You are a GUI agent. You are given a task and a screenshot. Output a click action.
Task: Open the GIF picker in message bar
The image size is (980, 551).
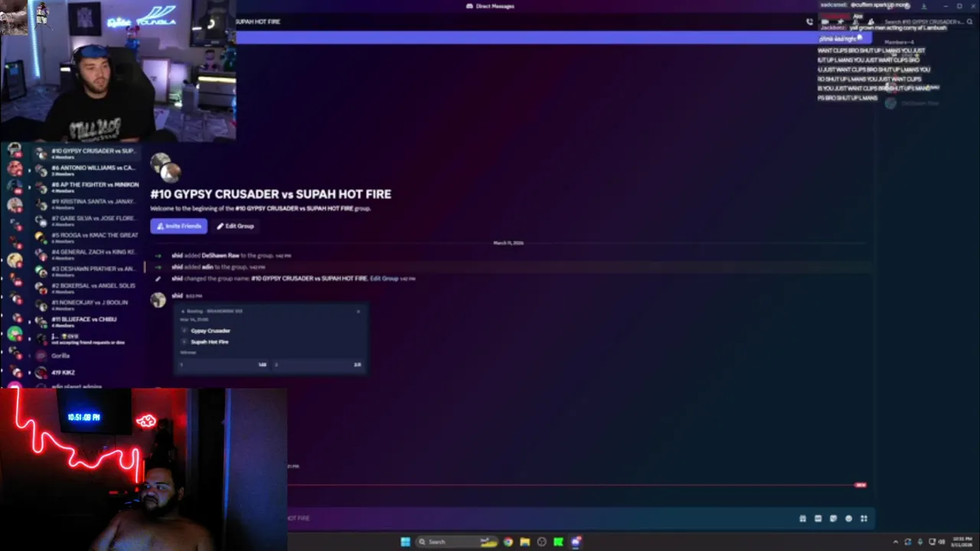818,519
